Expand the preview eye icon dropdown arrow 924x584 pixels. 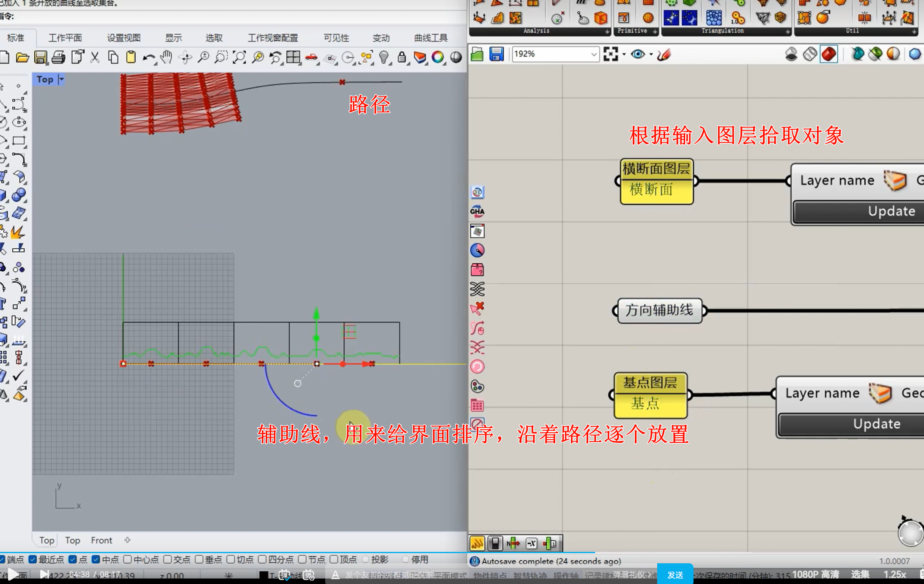(651, 54)
